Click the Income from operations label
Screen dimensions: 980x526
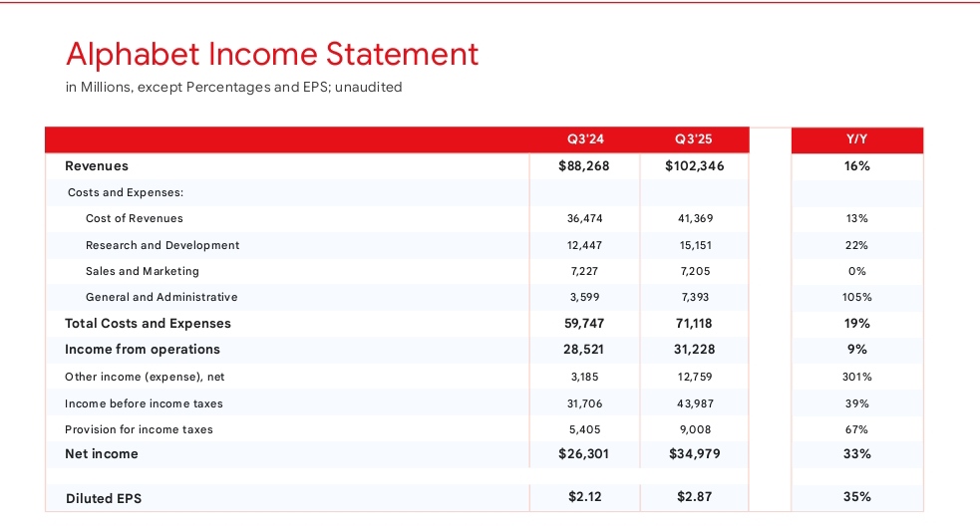pyautogui.click(x=143, y=350)
